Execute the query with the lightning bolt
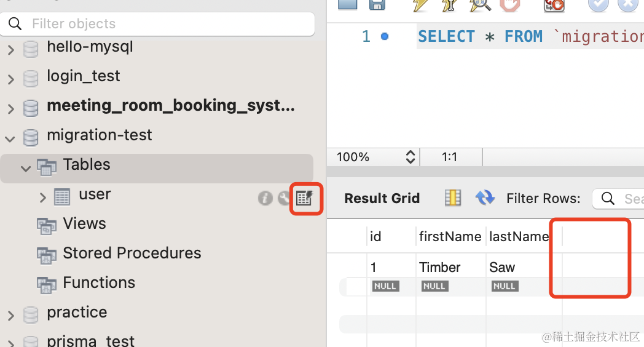Screen dimensions: 644x347 pos(420,5)
